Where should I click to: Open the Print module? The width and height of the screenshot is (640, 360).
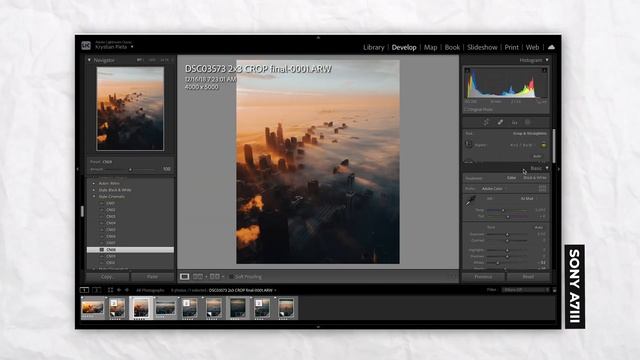[511, 47]
